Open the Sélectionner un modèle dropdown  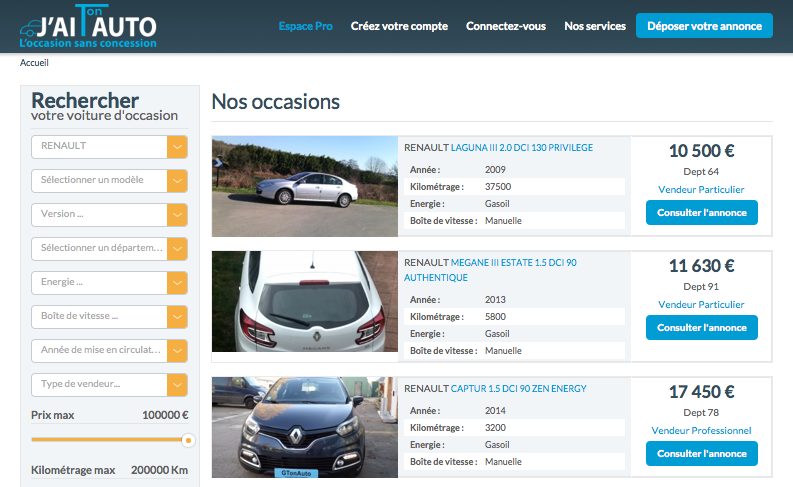[x=109, y=181]
